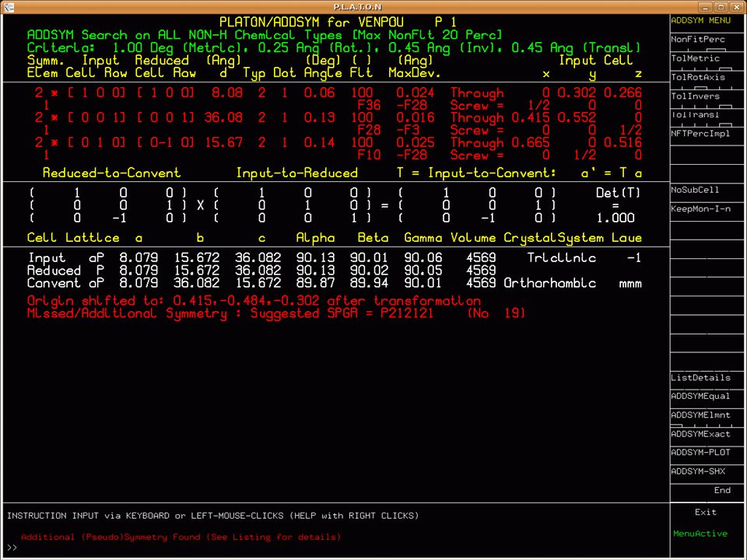The image size is (747, 560).
Task: Click the 'Volume' column header
Action: coord(473,238)
